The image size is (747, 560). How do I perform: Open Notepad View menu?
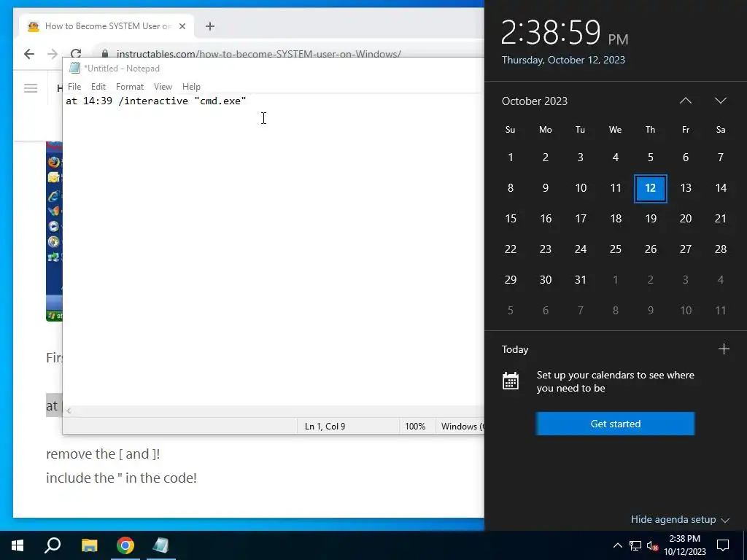163,87
